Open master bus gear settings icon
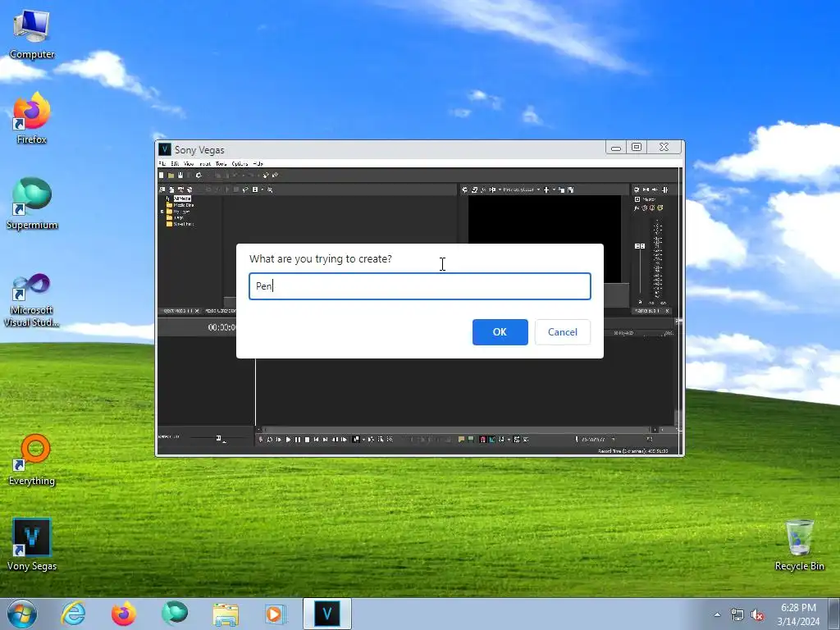 [x=637, y=189]
